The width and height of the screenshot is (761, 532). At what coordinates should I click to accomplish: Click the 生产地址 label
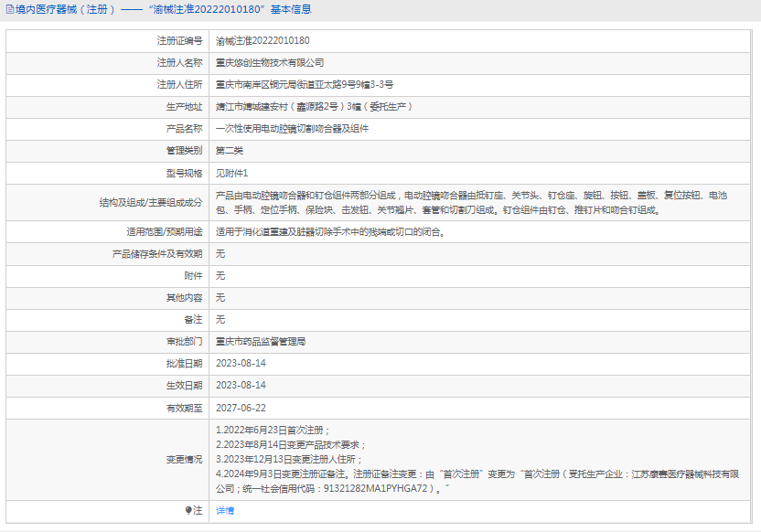pos(185,107)
